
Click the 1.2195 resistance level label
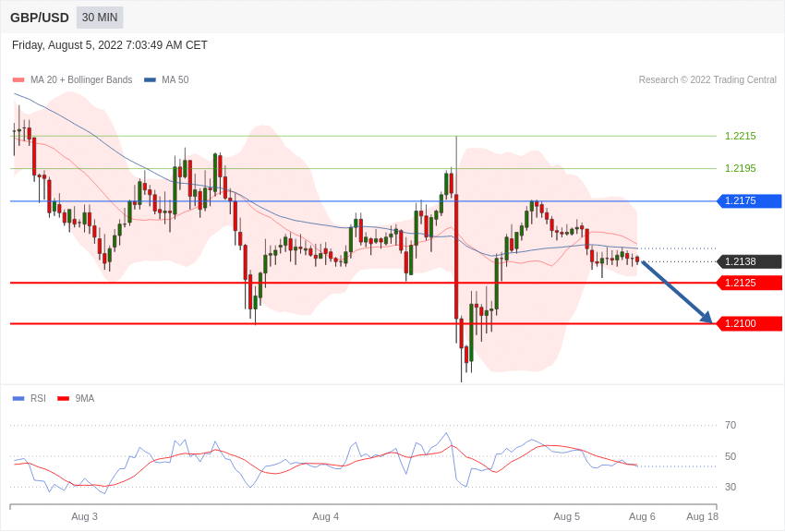(x=741, y=169)
